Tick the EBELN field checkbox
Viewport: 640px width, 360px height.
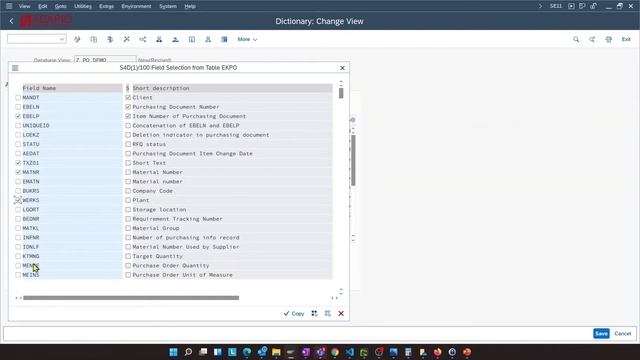coord(18,107)
